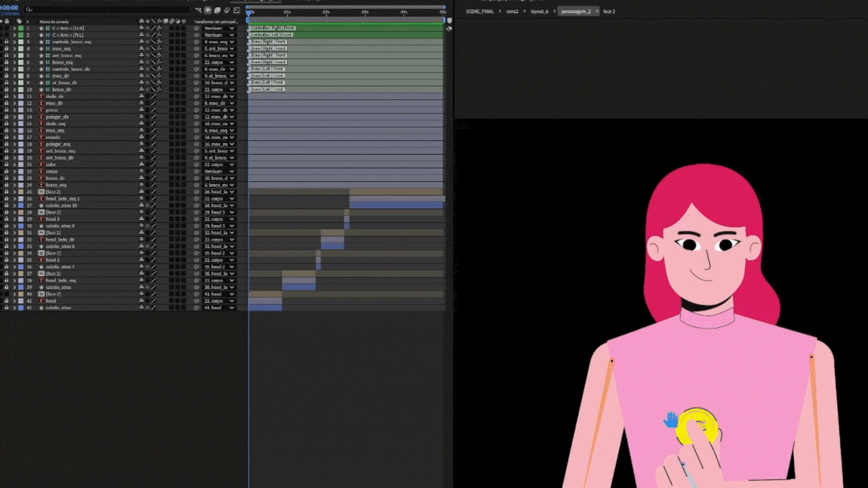Click parent pick whip of layer 3
Screen dimensions: 868x488
click(197, 42)
